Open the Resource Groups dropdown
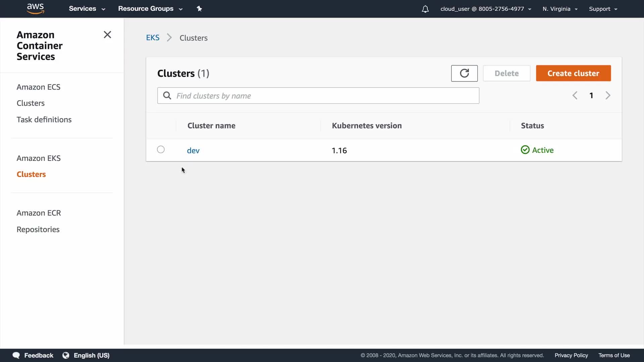 [150, 9]
